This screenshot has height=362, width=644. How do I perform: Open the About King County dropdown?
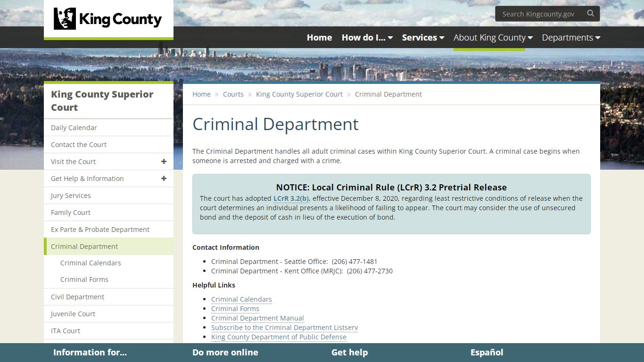point(493,37)
